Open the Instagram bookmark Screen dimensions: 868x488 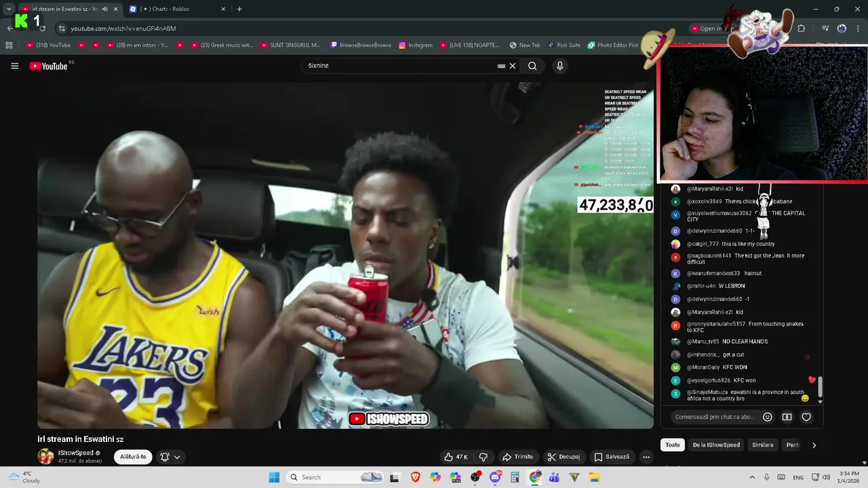point(416,45)
